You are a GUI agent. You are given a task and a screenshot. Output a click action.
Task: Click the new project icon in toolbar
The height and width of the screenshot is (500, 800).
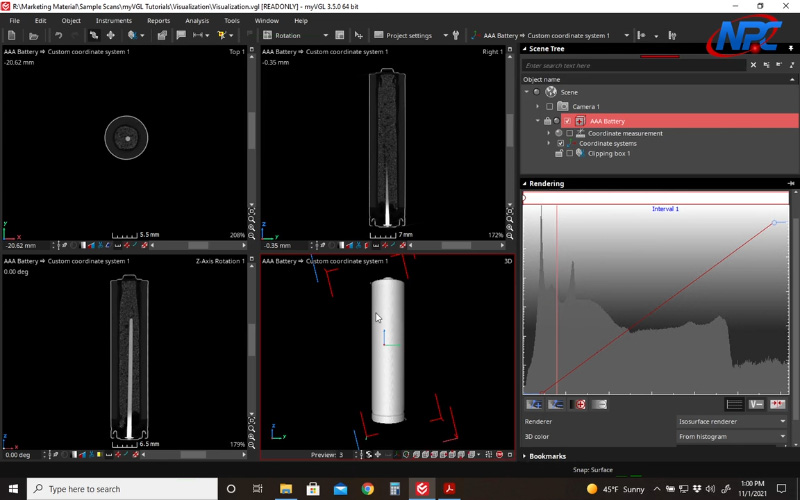pos(11,35)
